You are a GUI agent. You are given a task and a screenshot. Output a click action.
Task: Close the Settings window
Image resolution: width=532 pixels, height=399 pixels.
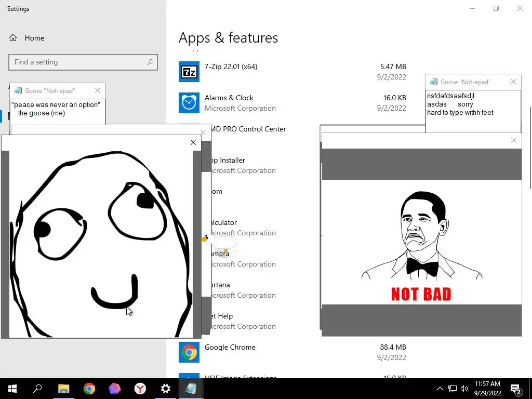coord(520,8)
